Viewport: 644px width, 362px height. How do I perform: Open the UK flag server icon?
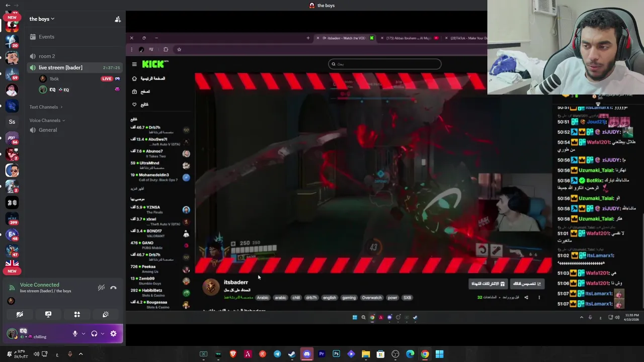tap(12, 262)
